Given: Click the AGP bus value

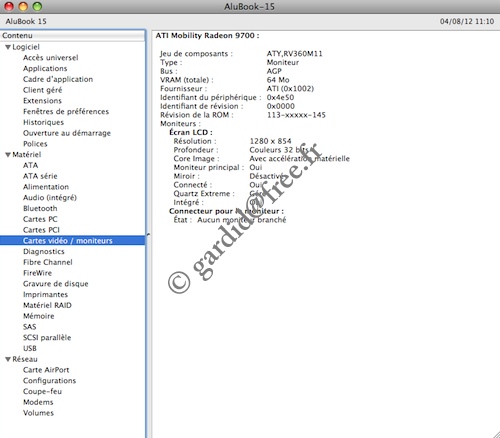Looking at the screenshot, I should click(x=274, y=71).
